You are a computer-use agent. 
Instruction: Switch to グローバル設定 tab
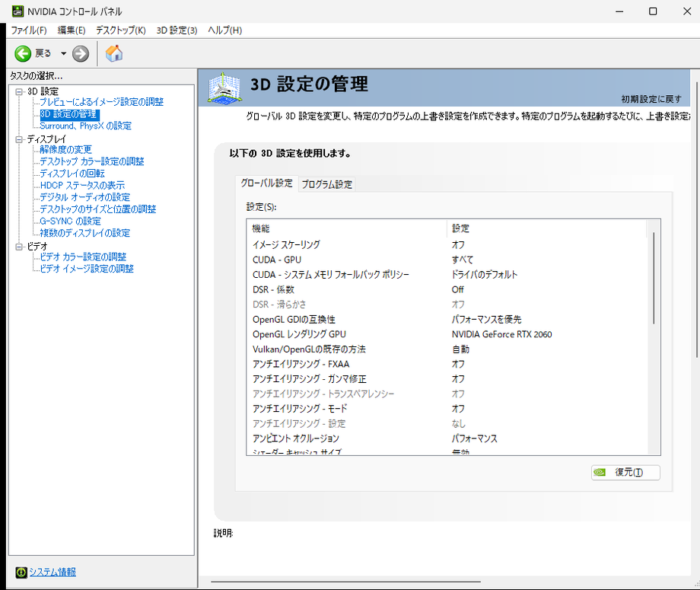click(x=266, y=183)
